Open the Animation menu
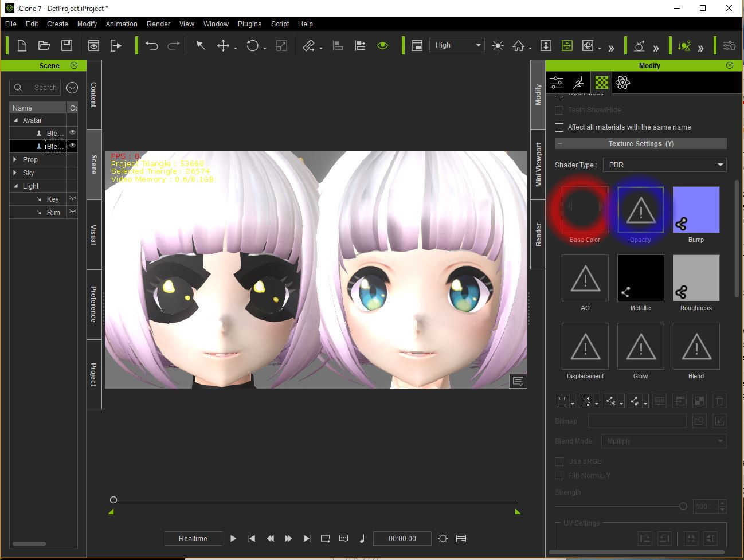This screenshot has width=744, height=560. point(122,24)
